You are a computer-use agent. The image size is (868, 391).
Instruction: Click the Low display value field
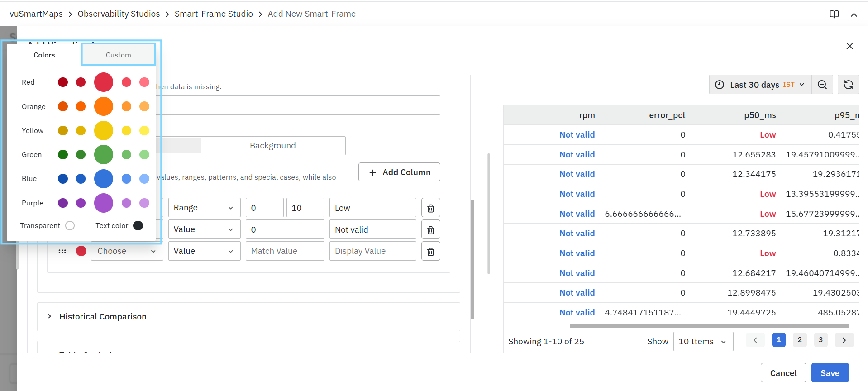(373, 208)
